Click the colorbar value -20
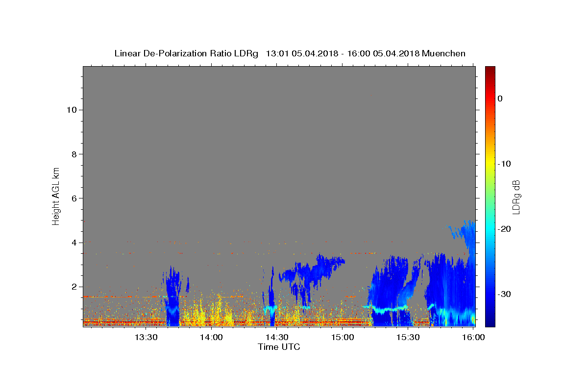 504,229
